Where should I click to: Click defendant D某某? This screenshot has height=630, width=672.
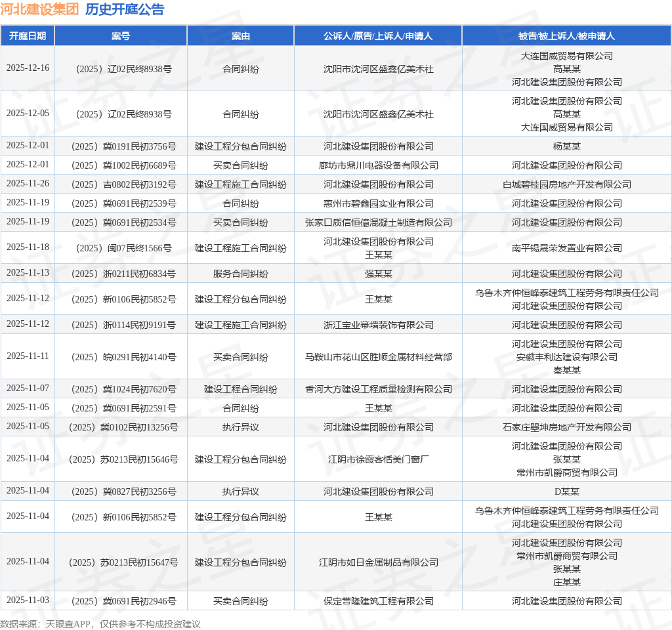click(566, 492)
